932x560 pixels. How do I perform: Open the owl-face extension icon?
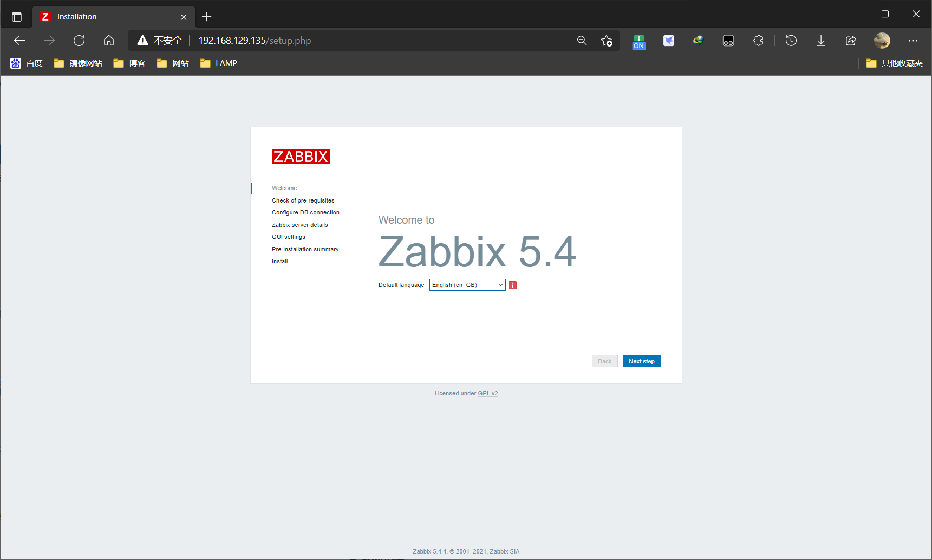click(728, 41)
